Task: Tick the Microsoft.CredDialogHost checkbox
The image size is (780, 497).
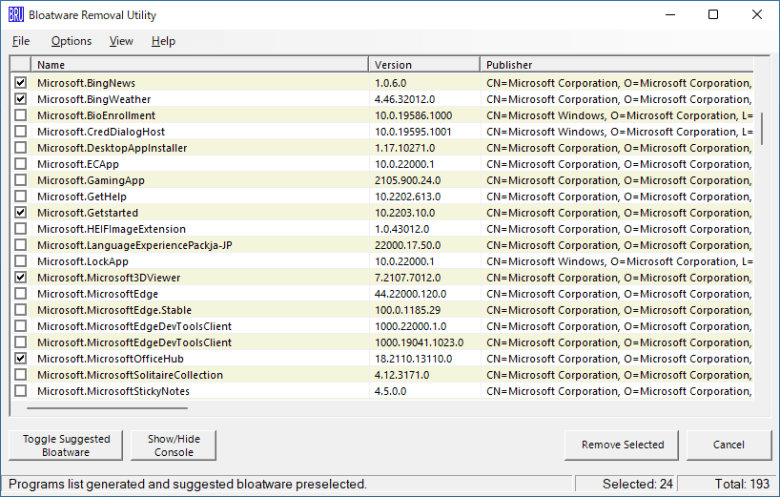Action: click(x=20, y=131)
